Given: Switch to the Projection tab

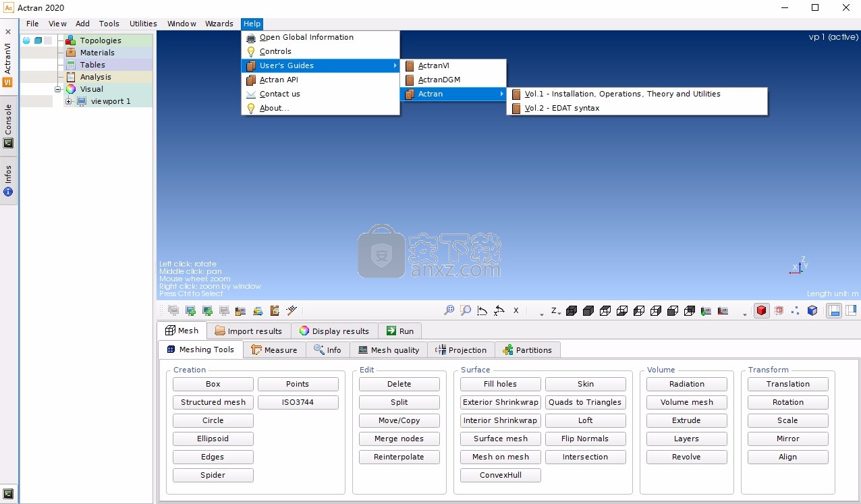Looking at the screenshot, I should (461, 349).
